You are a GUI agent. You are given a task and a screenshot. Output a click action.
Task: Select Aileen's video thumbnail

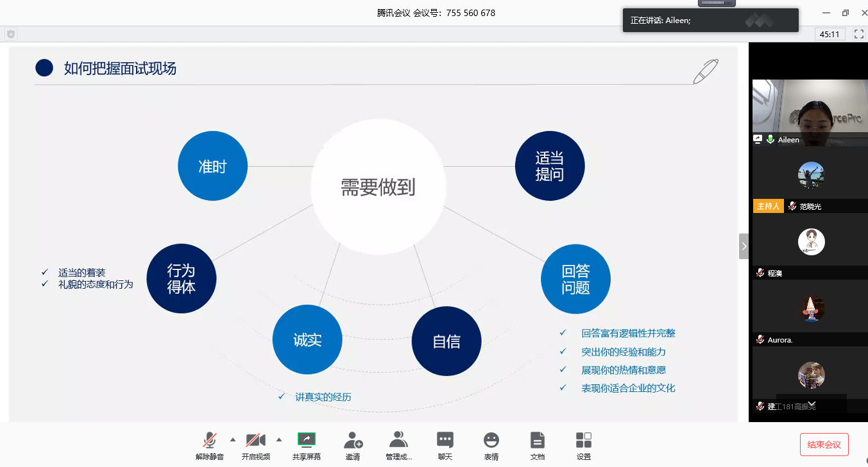click(x=810, y=112)
